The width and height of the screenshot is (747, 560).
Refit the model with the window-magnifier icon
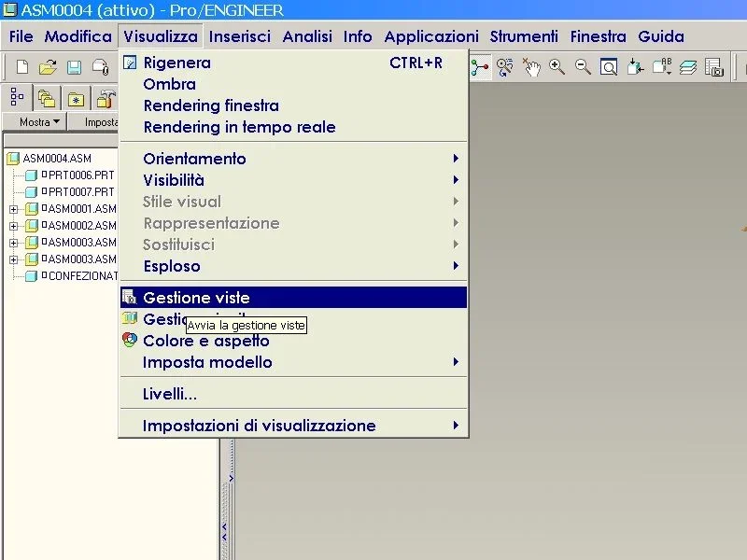[609, 67]
